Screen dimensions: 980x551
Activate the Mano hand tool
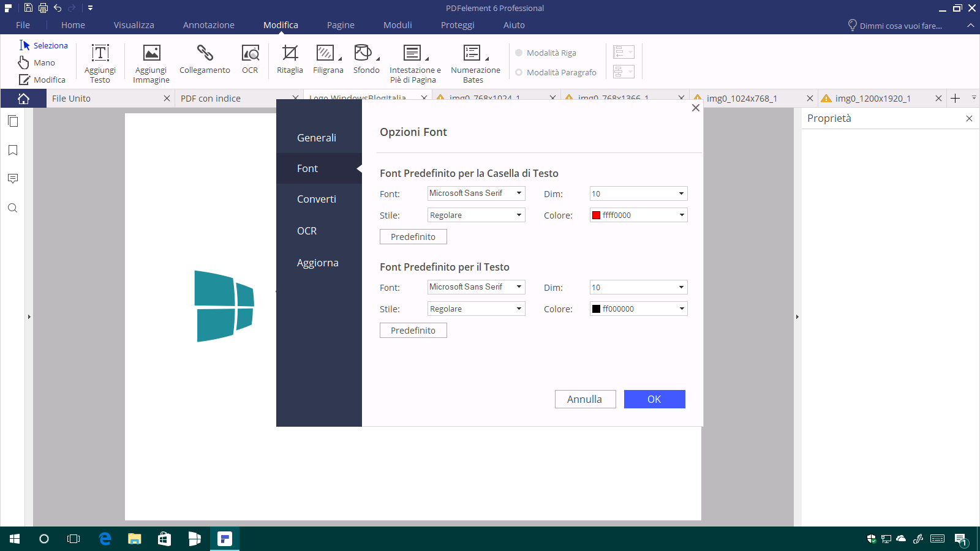(37, 62)
